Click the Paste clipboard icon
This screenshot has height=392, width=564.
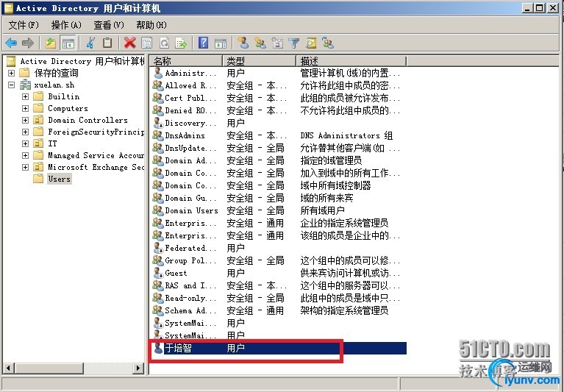pos(107,43)
